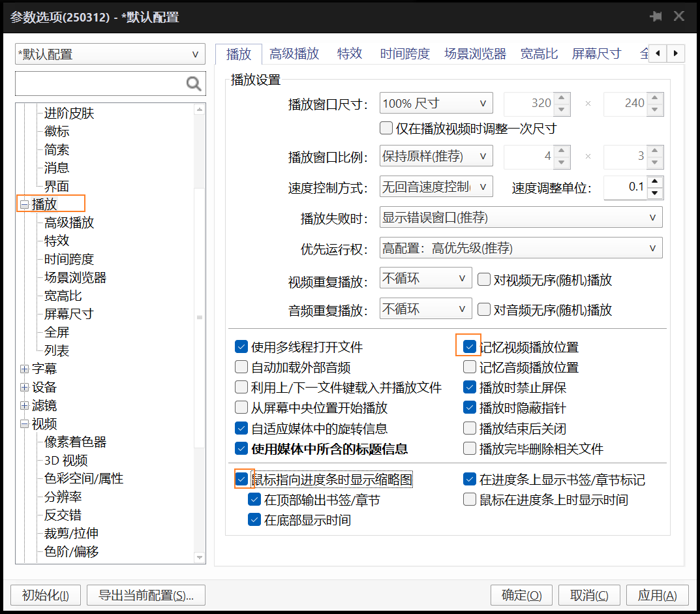Expand the 字幕 tree node
The height and width of the screenshot is (614, 700).
(x=25, y=369)
